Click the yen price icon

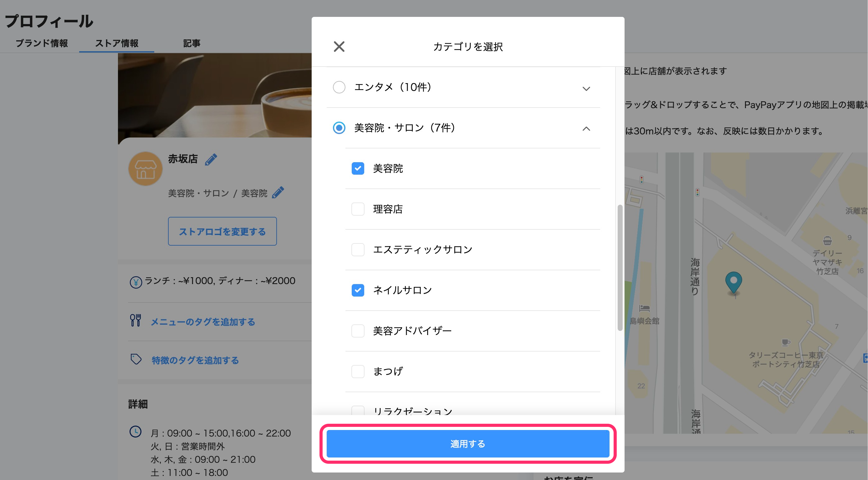pyautogui.click(x=135, y=282)
